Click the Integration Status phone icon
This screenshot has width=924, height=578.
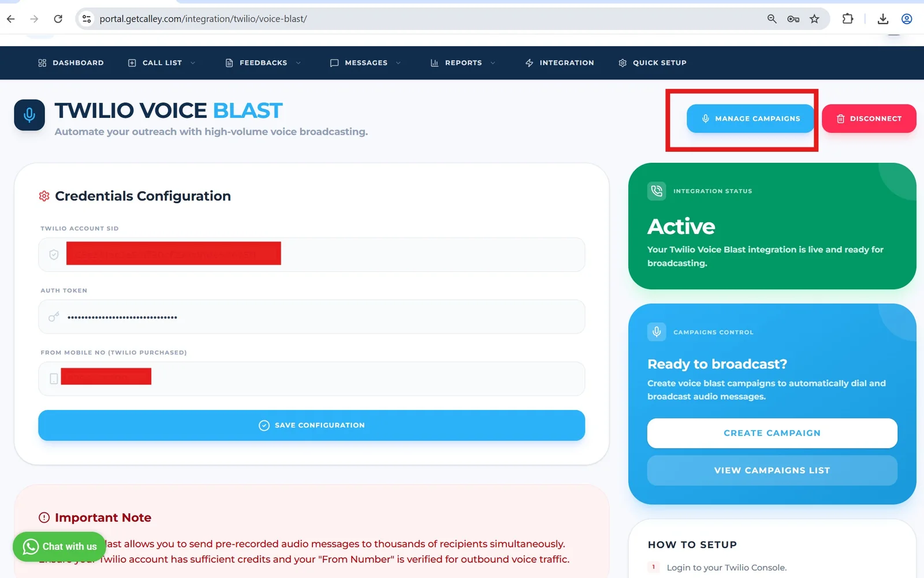657,191
